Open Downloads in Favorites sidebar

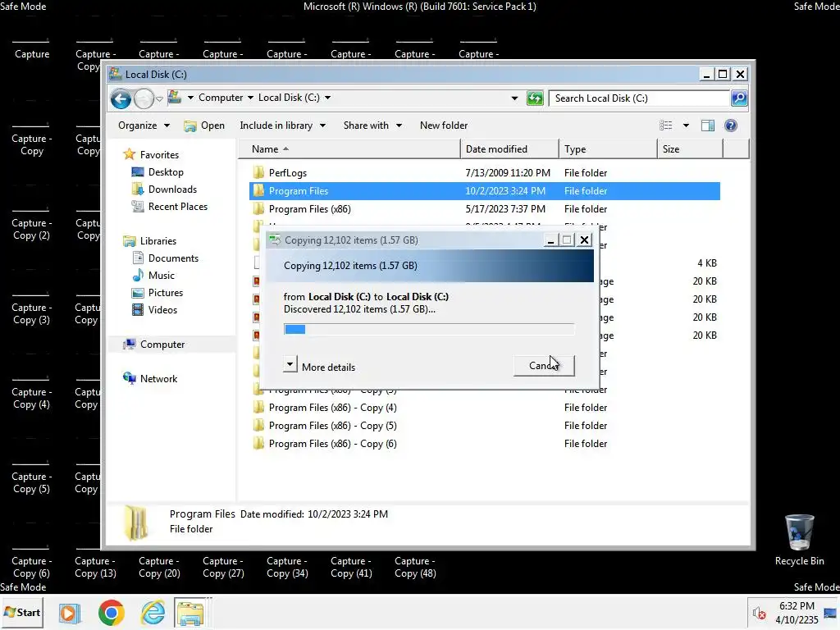pyautogui.click(x=164, y=189)
